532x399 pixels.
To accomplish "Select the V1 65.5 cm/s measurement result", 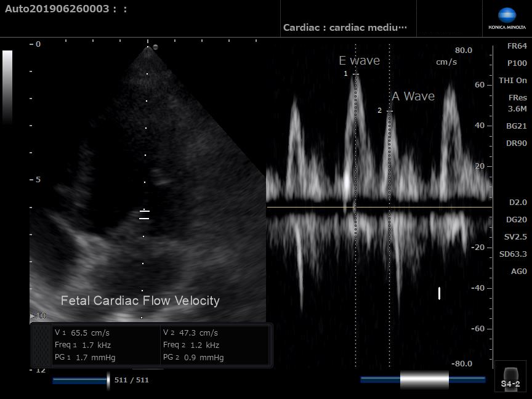I will 82,332.
